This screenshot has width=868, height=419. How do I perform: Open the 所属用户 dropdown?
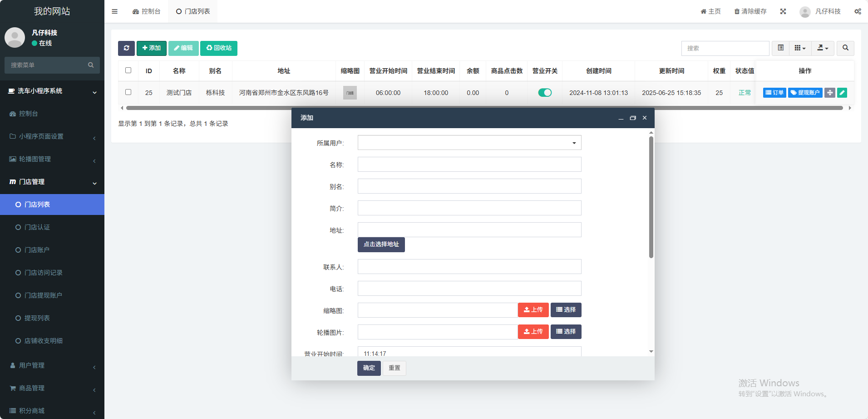point(469,143)
